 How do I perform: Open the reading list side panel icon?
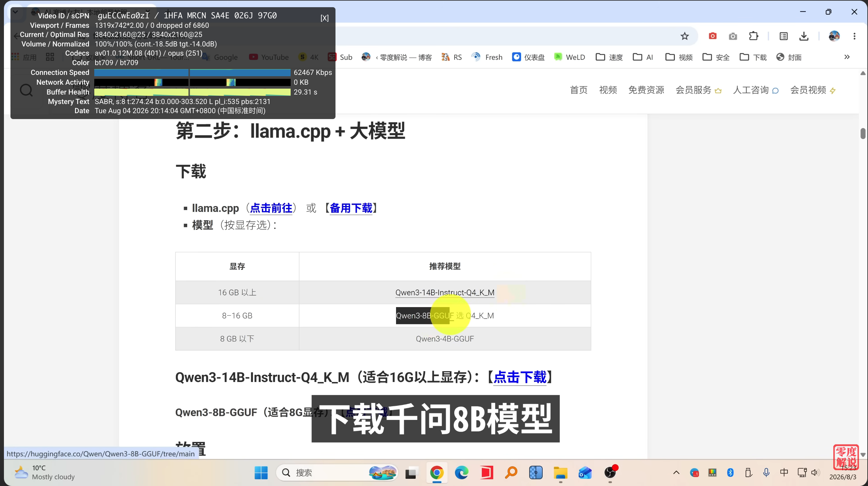pyautogui.click(x=784, y=36)
